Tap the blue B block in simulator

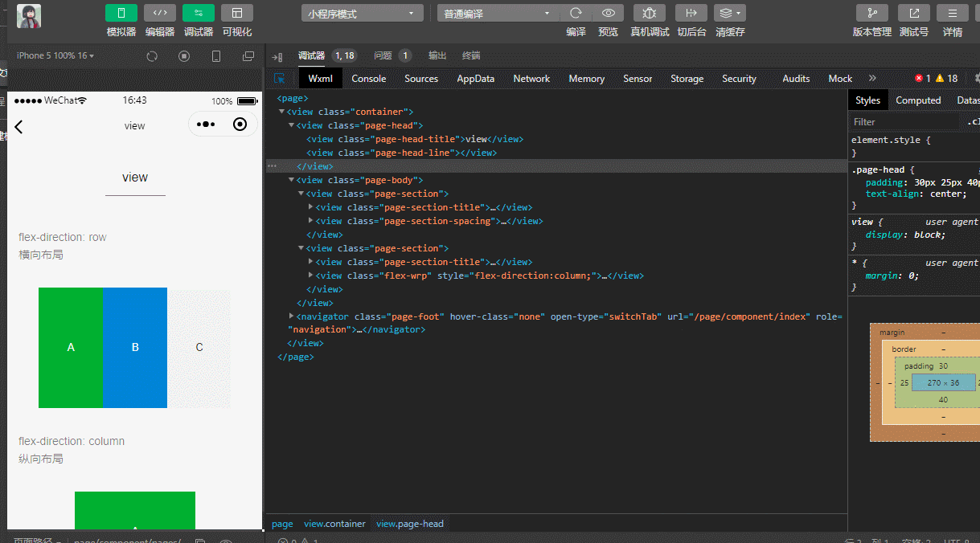point(135,348)
